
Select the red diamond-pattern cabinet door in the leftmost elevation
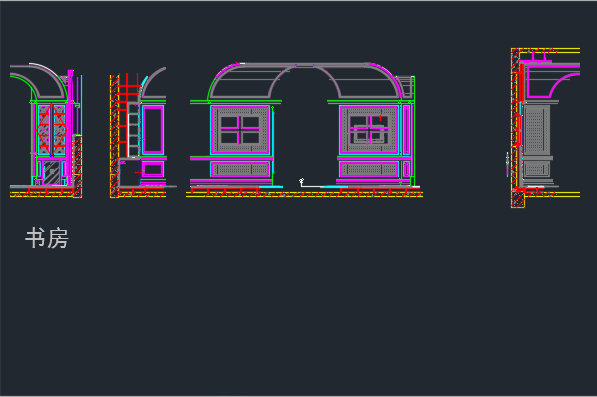[x=51, y=130]
